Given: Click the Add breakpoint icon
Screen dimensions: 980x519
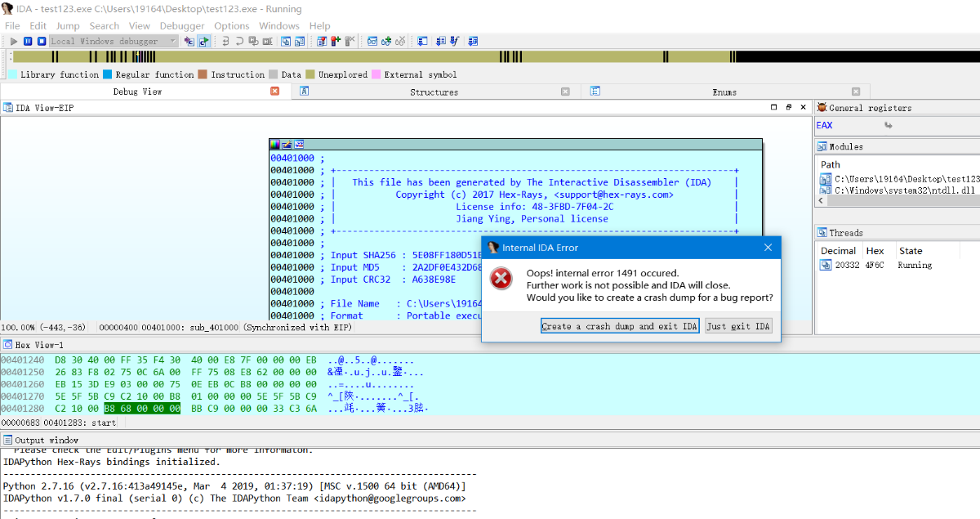Looking at the screenshot, I should 336,41.
